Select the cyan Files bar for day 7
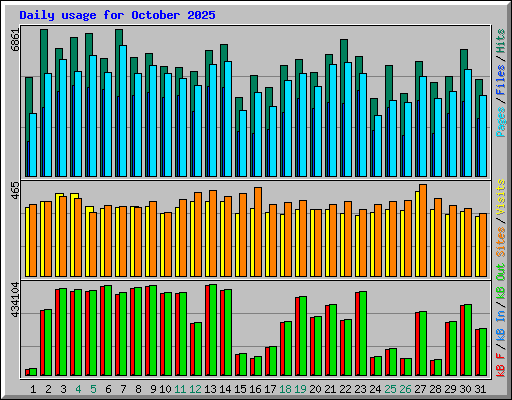Screen dimensions: 512x400 click(123, 111)
